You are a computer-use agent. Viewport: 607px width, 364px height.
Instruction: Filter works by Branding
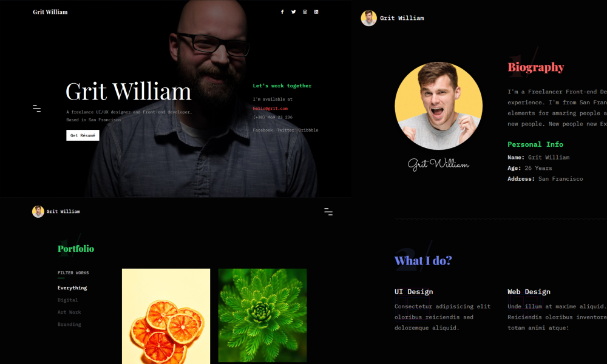[69, 324]
